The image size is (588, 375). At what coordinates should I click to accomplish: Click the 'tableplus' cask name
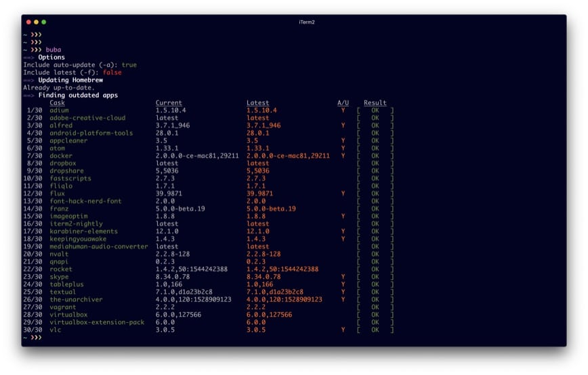(x=66, y=284)
